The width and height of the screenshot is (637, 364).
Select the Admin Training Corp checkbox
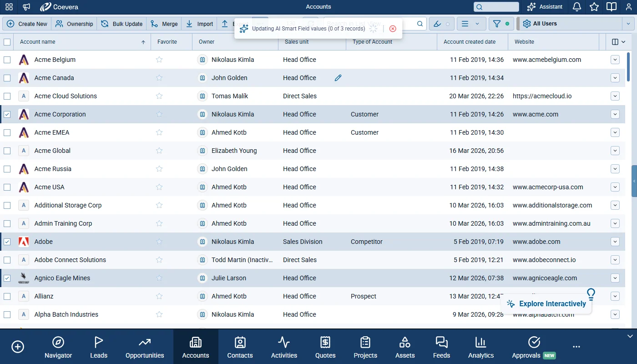7,223
